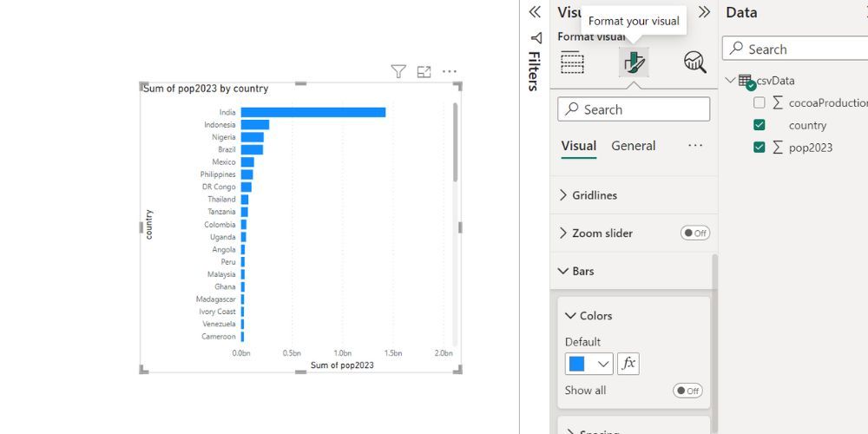Select the Visual tab
The width and height of the screenshot is (868, 434).
[578, 146]
